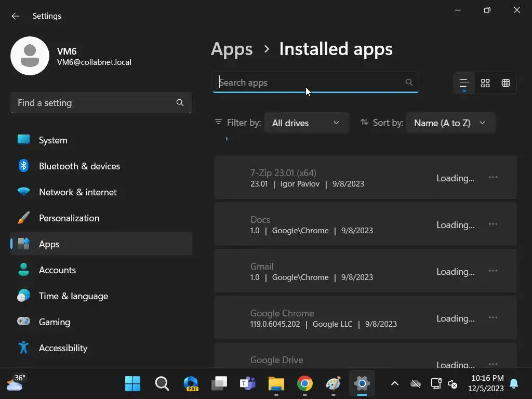Click the VM6@collabnet.local account text
The image size is (532, 399).
point(94,62)
